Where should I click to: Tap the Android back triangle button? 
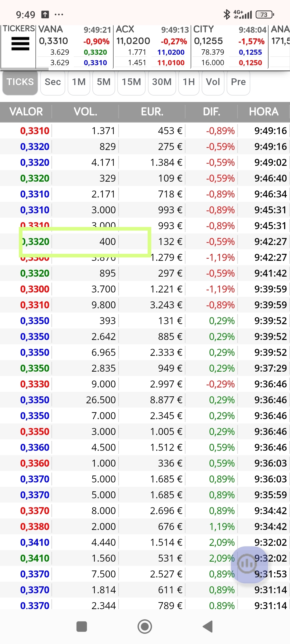point(208,627)
